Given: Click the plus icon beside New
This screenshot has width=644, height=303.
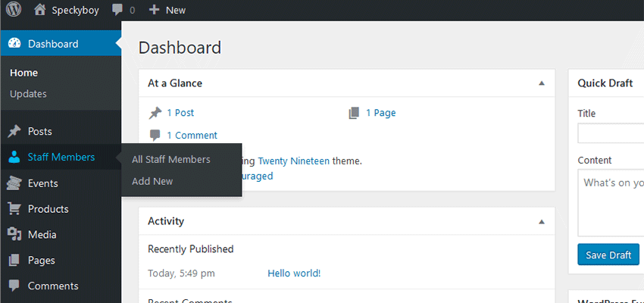Looking at the screenshot, I should tap(154, 10).
